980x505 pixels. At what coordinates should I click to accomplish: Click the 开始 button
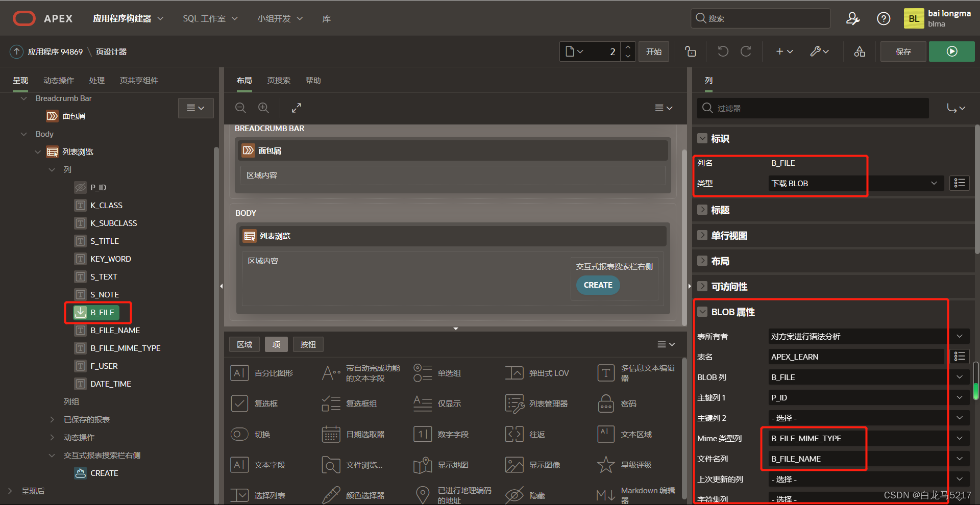tap(654, 52)
